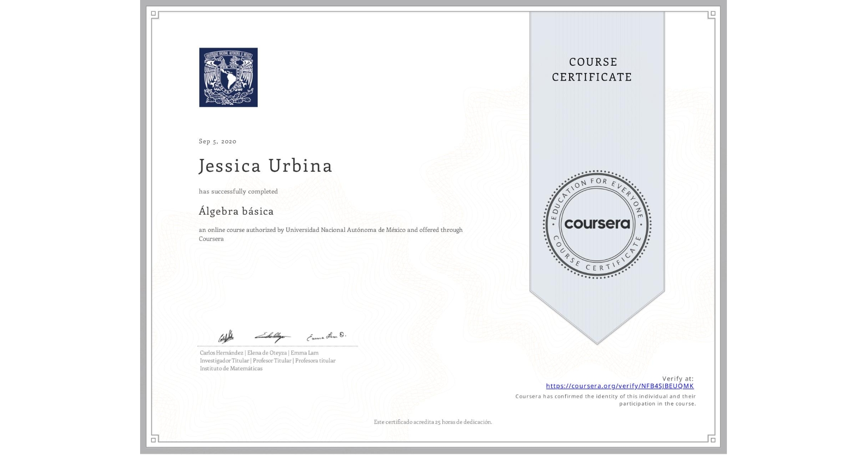Click the date Sep 5, 2020
868x455 pixels.
pos(217,141)
